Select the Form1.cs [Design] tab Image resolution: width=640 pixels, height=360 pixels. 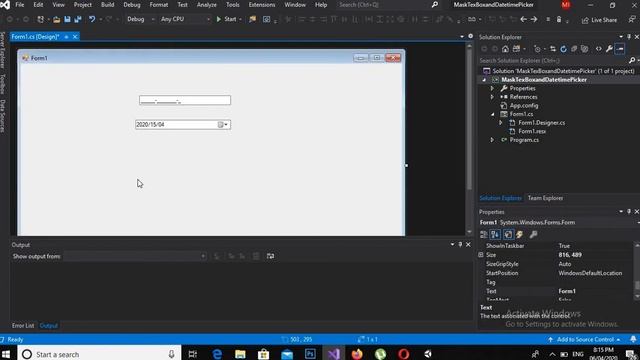35,37
